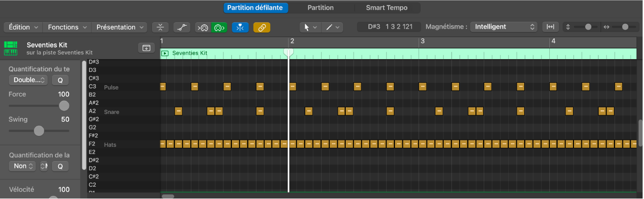Viewport: 644px width, 199px height.
Task: Click the Seventies Kit drum instrument icon
Action: (x=11, y=48)
